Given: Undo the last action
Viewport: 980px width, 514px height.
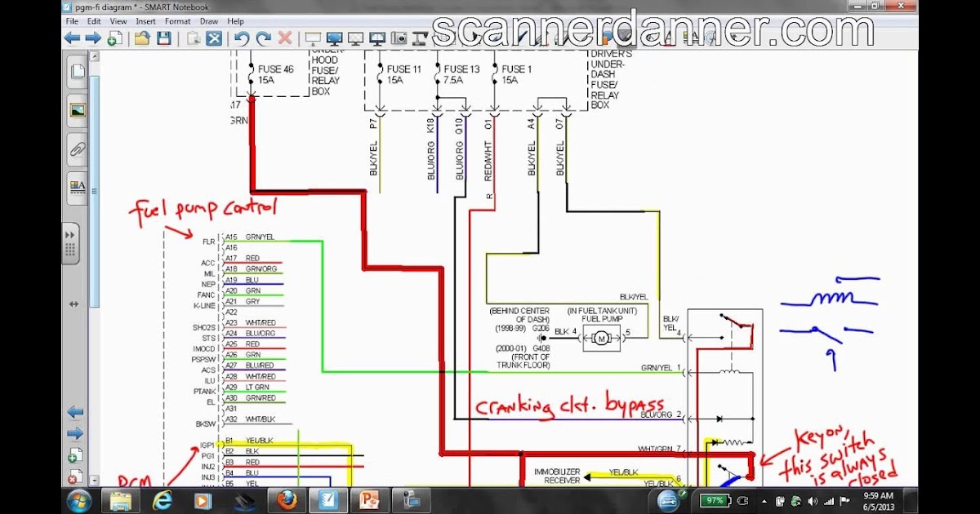Looking at the screenshot, I should (242, 38).
